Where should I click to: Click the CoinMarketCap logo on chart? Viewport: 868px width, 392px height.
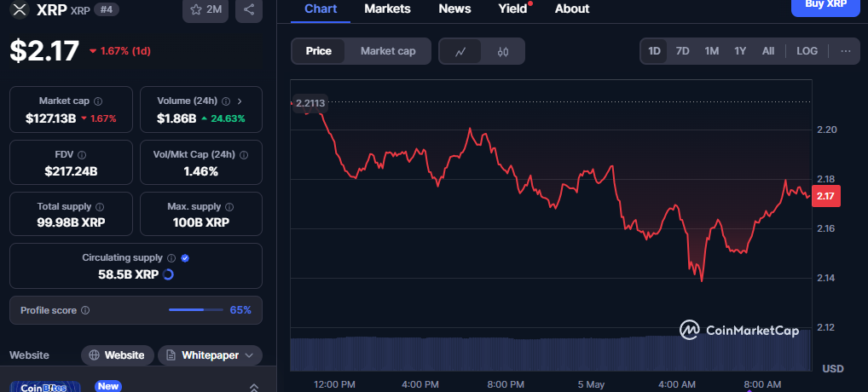(x=739, y=330)
